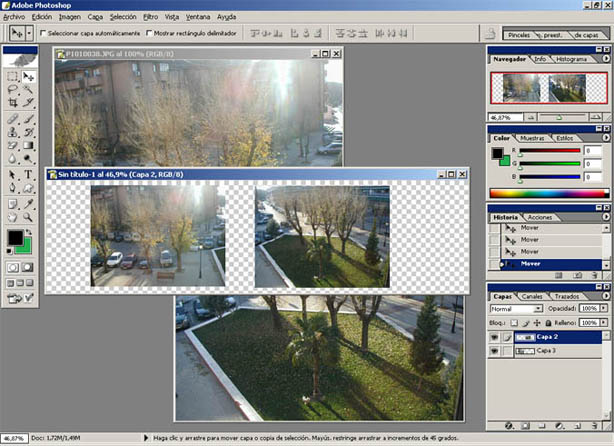
Task: Select the Blur tool
Action: 13,159
